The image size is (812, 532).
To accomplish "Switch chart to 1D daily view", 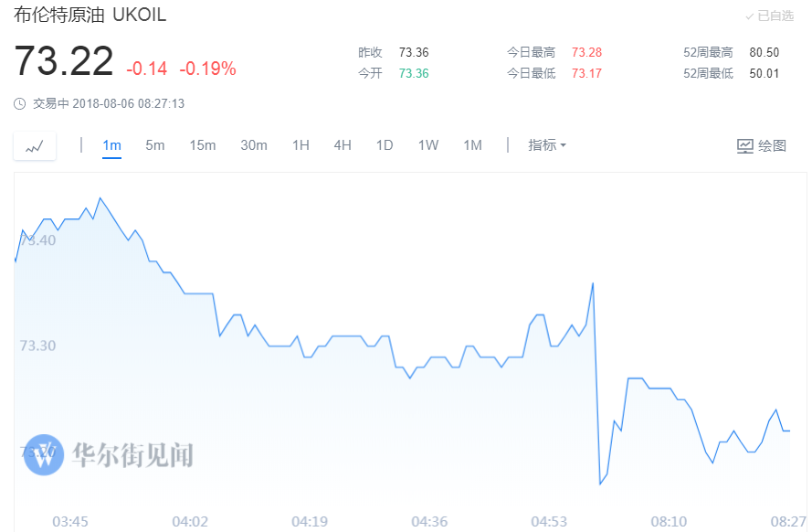I will point(385,145).
